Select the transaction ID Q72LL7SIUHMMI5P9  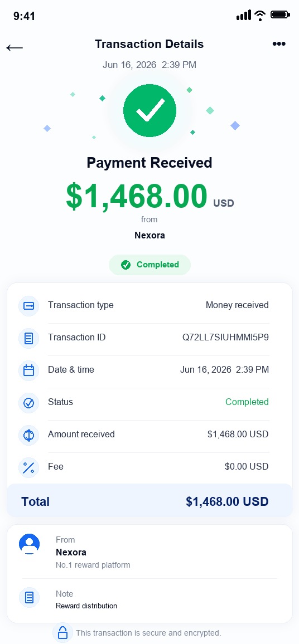225,338
